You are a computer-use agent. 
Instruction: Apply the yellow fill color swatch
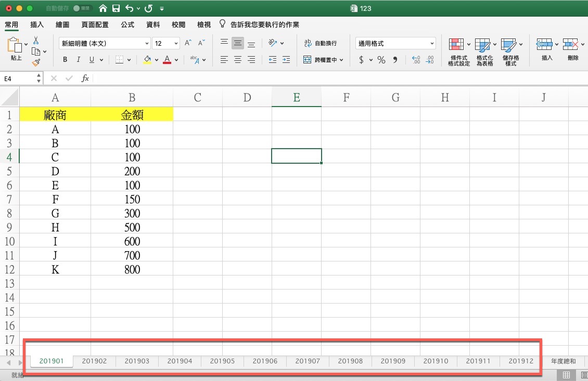point(147,60)
